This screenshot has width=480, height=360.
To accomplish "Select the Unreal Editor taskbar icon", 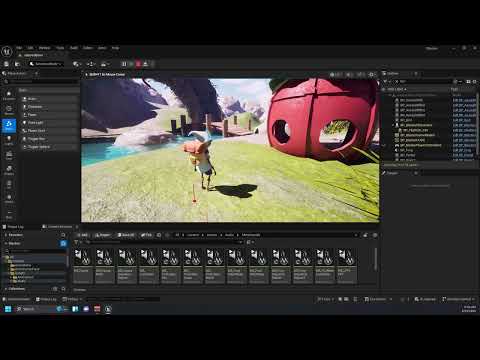I will pyautogui.click(x=108, y=309).
